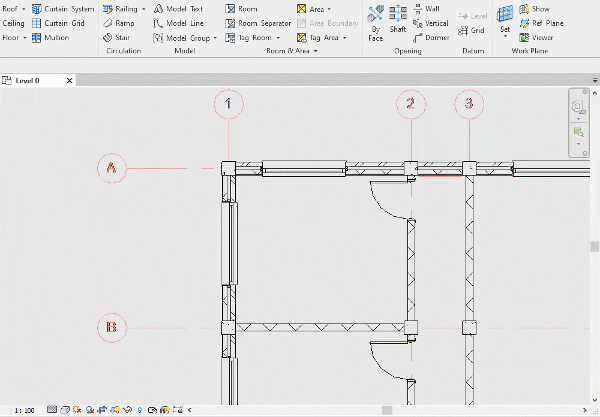Click the horizontal scrollbar right arrow
The width and height of the screenshot is (600, 417).
[x=585, y=410]
